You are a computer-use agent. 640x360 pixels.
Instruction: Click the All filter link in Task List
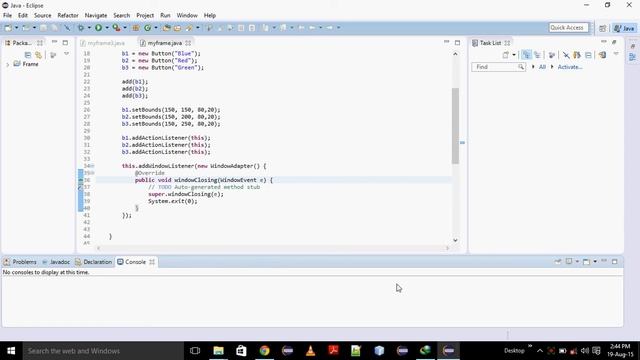(x=542, y=67)
